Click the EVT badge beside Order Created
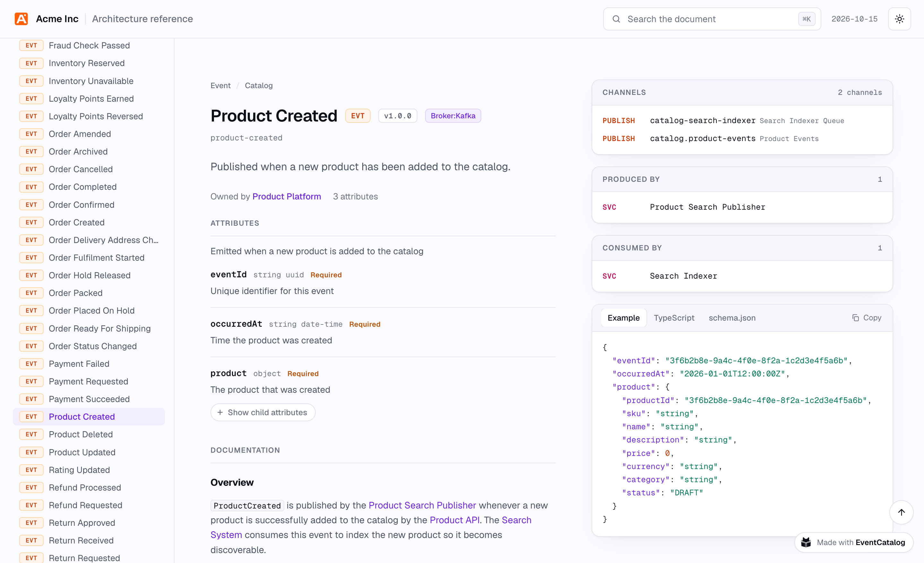 pyautogui.click(x=31, y=222)
